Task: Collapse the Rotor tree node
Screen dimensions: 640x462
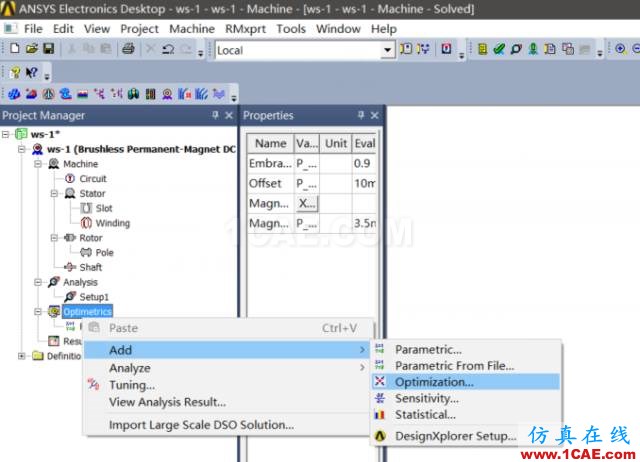Action: [54, 238]
